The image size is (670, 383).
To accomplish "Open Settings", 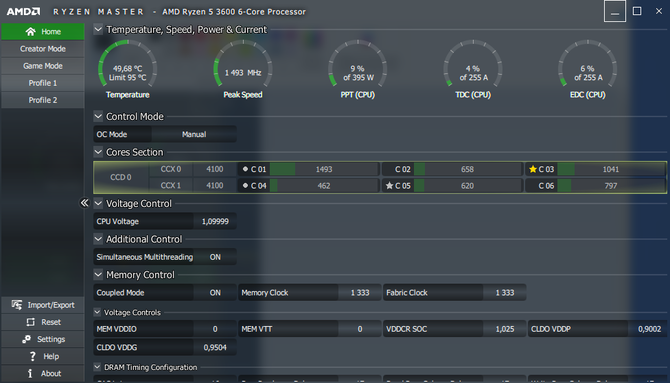I will [x=43, y=339].
